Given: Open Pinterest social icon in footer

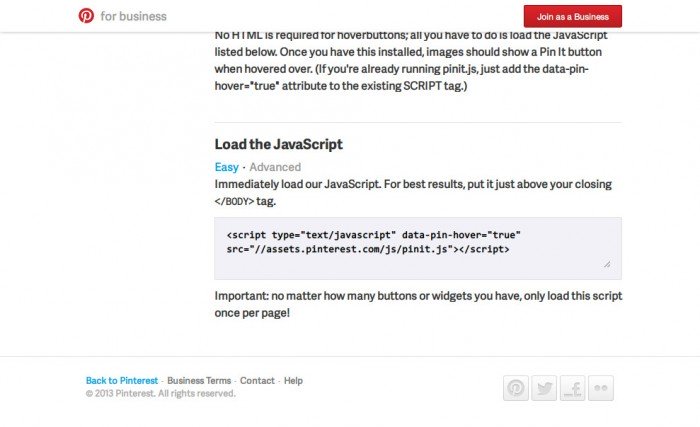Looking at the screenshot, I should pyautogui.click(x=516, y=388).
